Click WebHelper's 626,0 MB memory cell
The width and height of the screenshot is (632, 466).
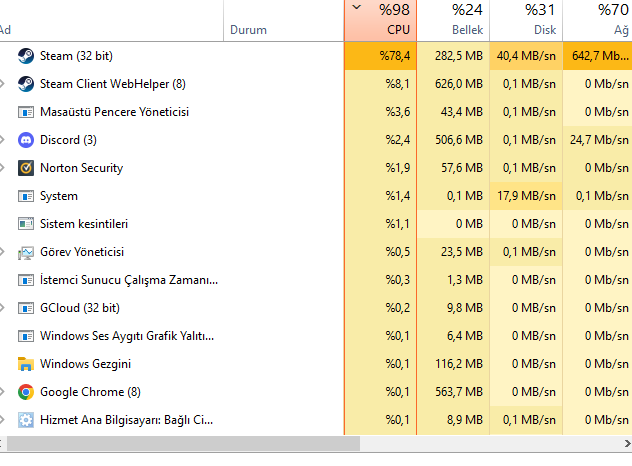click(453, 84)
